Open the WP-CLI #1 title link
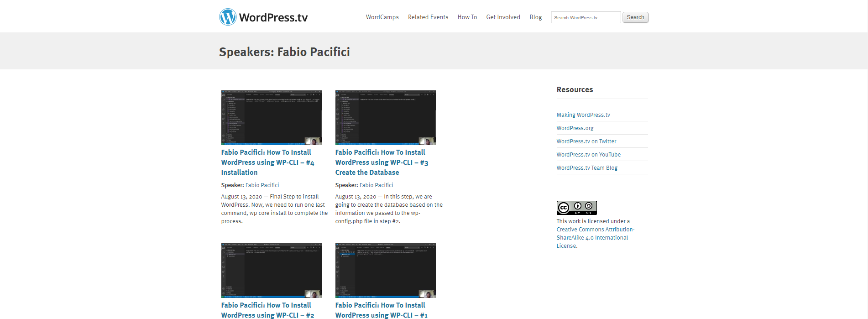Image resolution: width=868 pixels, height=319 pixels. click(x=382, y=310)
